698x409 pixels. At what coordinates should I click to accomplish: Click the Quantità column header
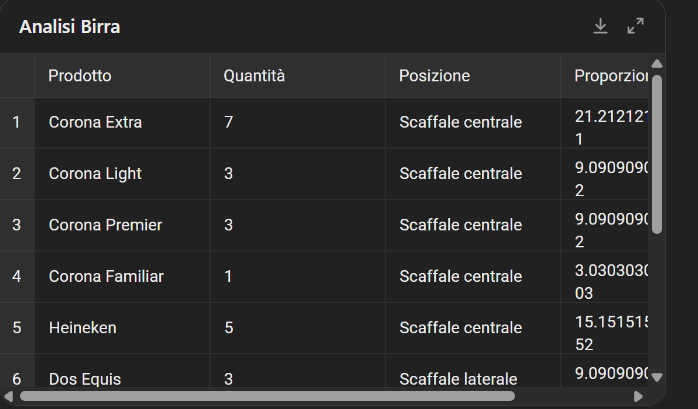[x=254, y=76]
